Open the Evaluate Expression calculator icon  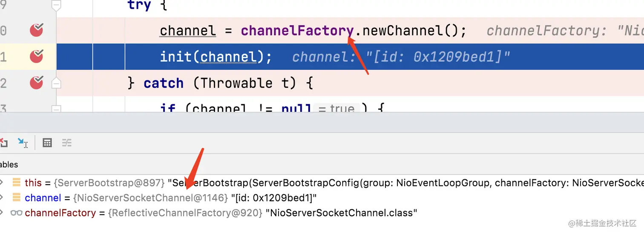tap(47, 143)
